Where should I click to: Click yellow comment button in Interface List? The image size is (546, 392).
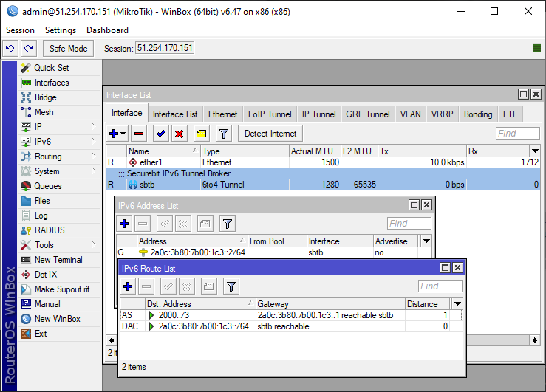click(201, 134)
